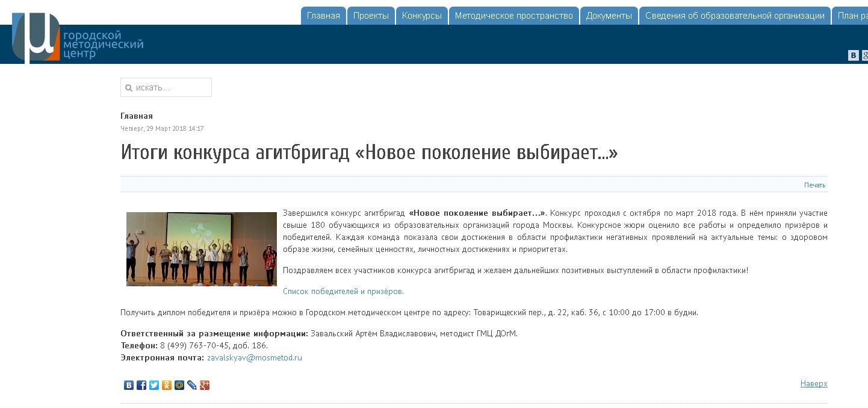Image resolution: width=868 pixels, height=408 pixels.
Task: Click the agitbrigade stage performance photo
Action: click(201, 249)
